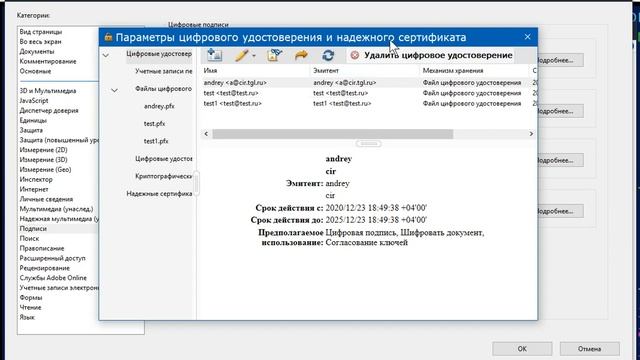
Task: Select test1.pfx in the tree
Action: pyautogui.click(x=156, y=141)
